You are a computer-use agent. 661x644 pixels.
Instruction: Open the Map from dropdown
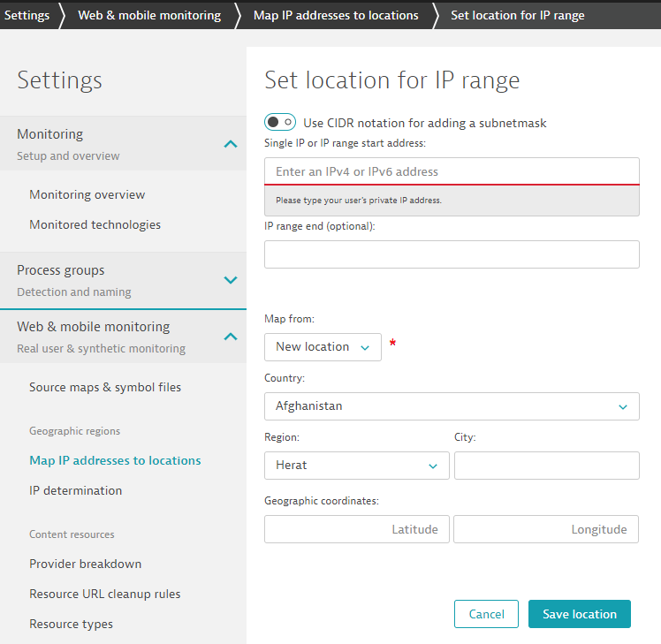pos(323,347)
